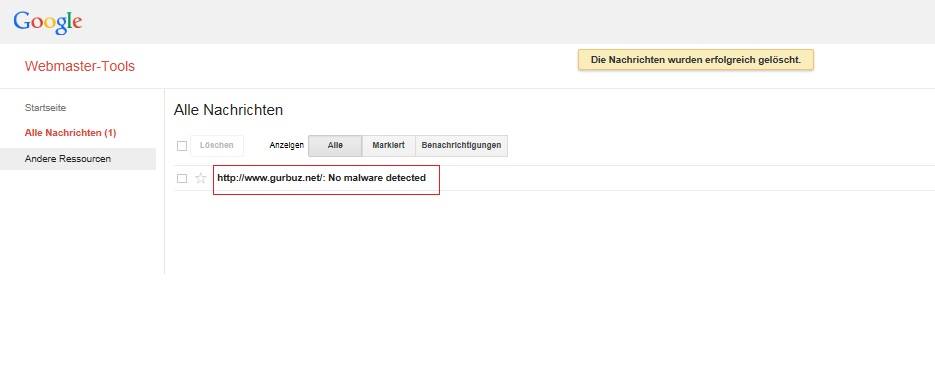
Task: Show only Benachrichtigungen messages
Action: [461, 145]
